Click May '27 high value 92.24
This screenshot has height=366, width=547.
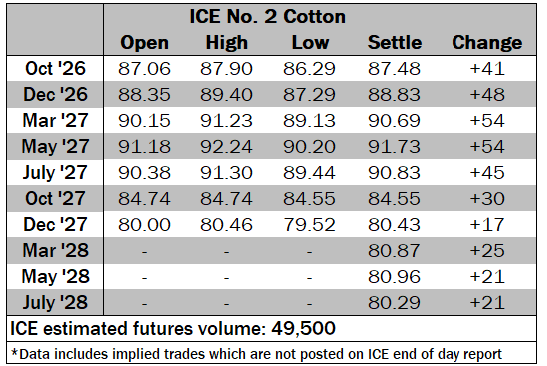coord(226,147)
